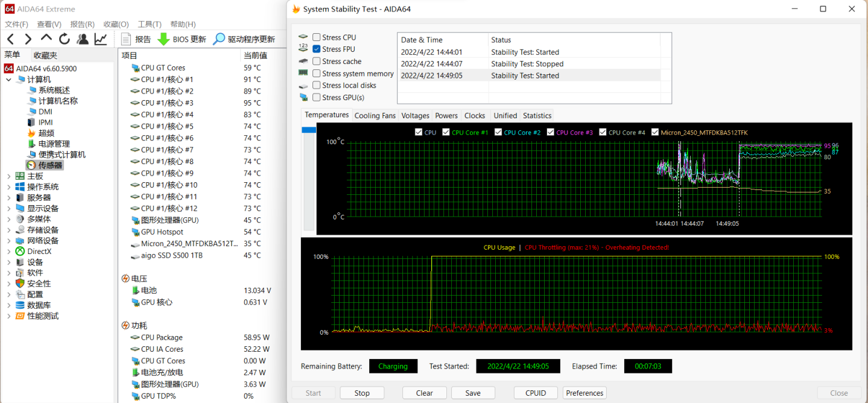Expand the 主板 tree node
Screen dimensions: 868x403
coord(8,176)
